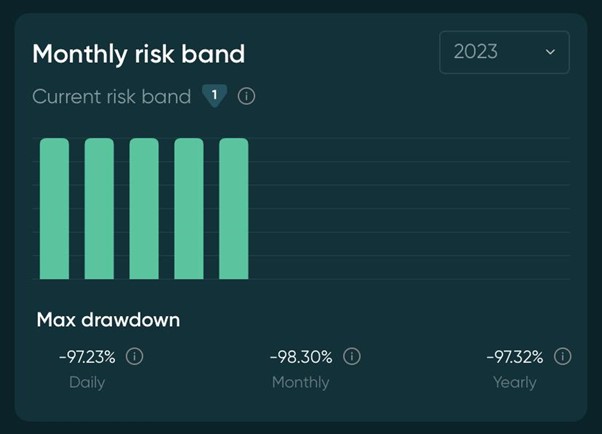Select the fifth green bar in the chart
This screenshot has width=602, height=434.
(x=234, y=208)
